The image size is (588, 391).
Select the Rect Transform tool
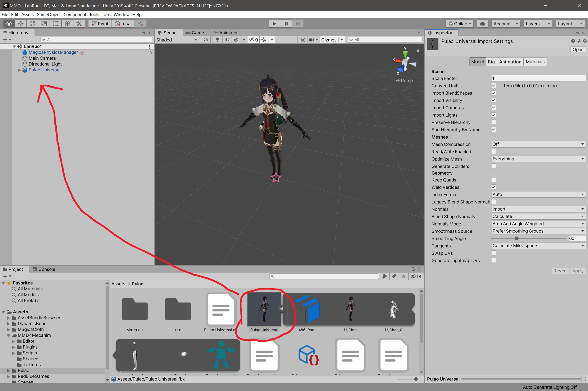tap(56, 24)
